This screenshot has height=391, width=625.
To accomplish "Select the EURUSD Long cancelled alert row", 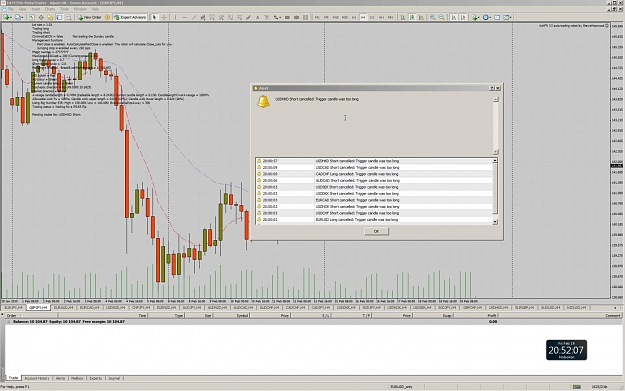I will tap(375, 220).
